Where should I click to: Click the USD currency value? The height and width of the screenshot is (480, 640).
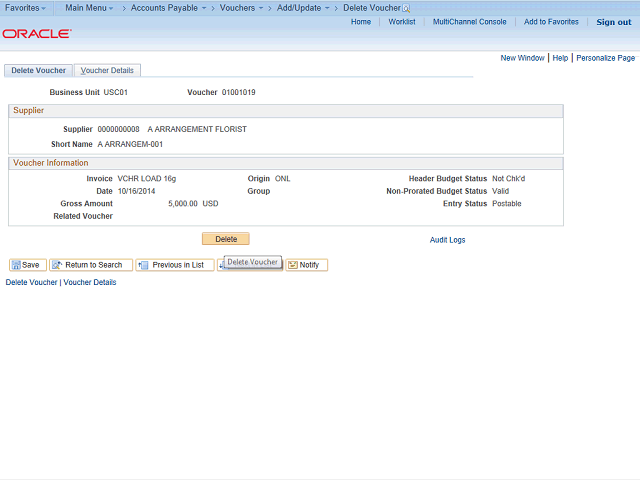210,203
